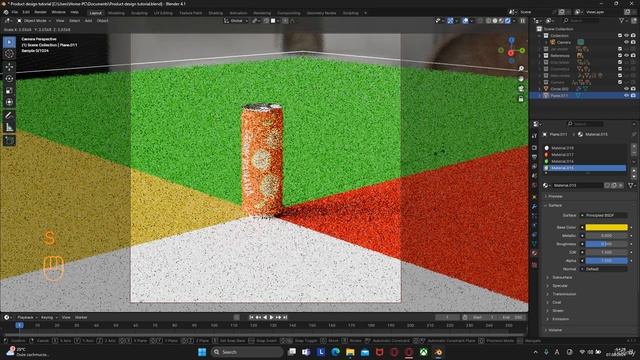This screenshot has width=640, height=360.
Task: Toggle the camera view icon
Action: pyautogui.click(x=521, y=89)
